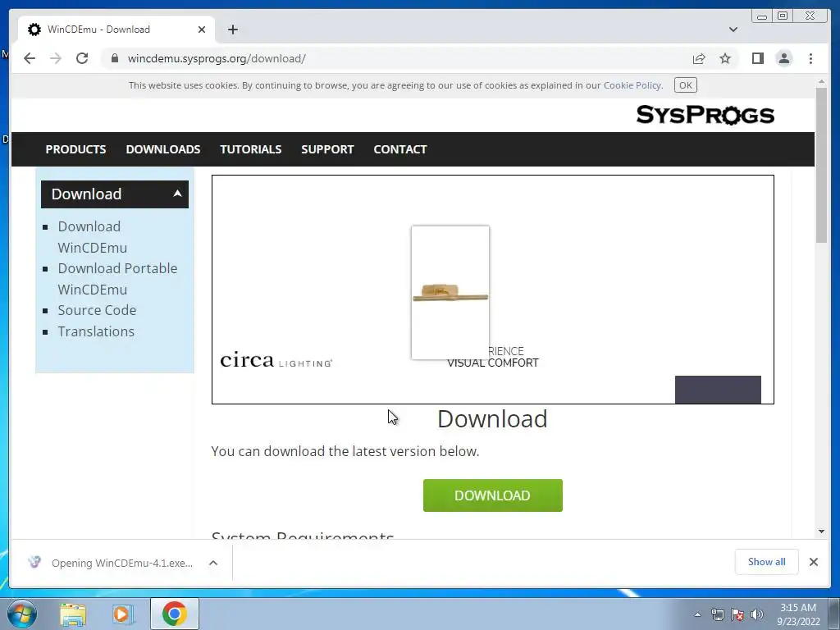This screenshot has width=840, height=630.
Task: Click the SysProgs logo
Action: tap(705, 115)
